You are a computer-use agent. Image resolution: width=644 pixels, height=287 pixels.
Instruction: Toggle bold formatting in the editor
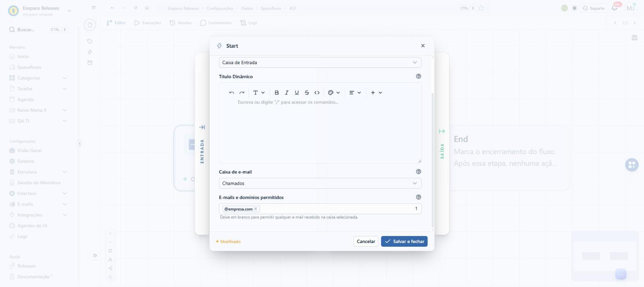click(x=276, y=93)
